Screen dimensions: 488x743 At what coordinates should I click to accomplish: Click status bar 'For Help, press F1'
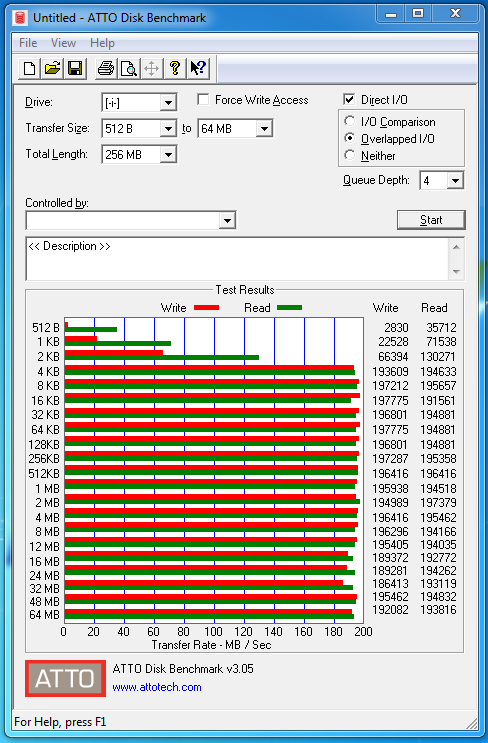[x=60, y=722]
